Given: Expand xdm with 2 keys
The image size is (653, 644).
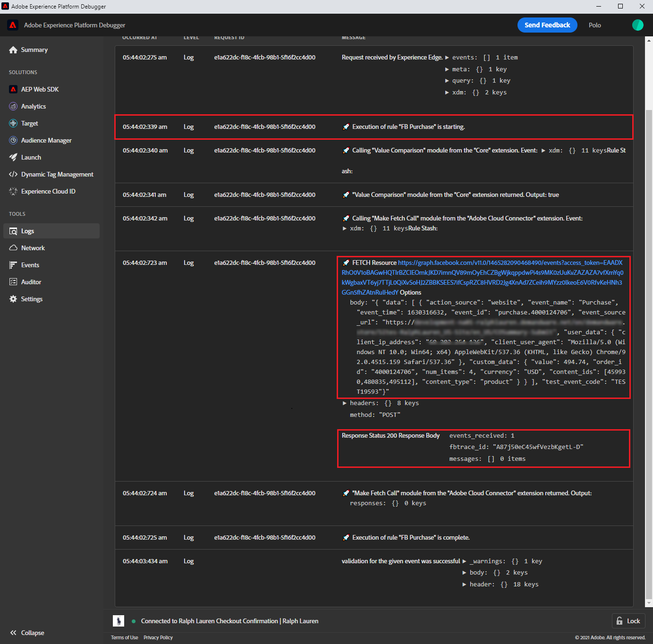Looking at the screenshot, I should (447, 93).
